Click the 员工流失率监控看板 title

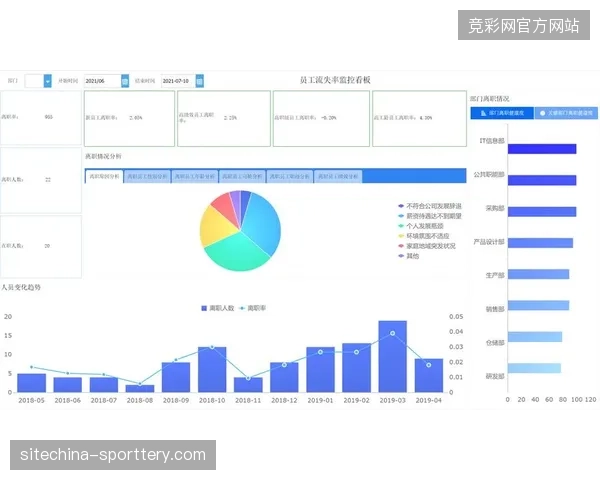click(x=335, y=80)
